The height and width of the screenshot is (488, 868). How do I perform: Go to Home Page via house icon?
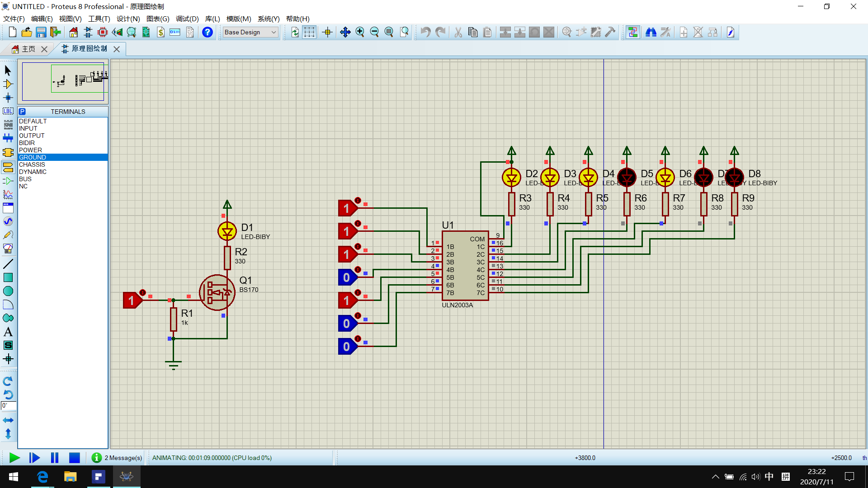74,32
